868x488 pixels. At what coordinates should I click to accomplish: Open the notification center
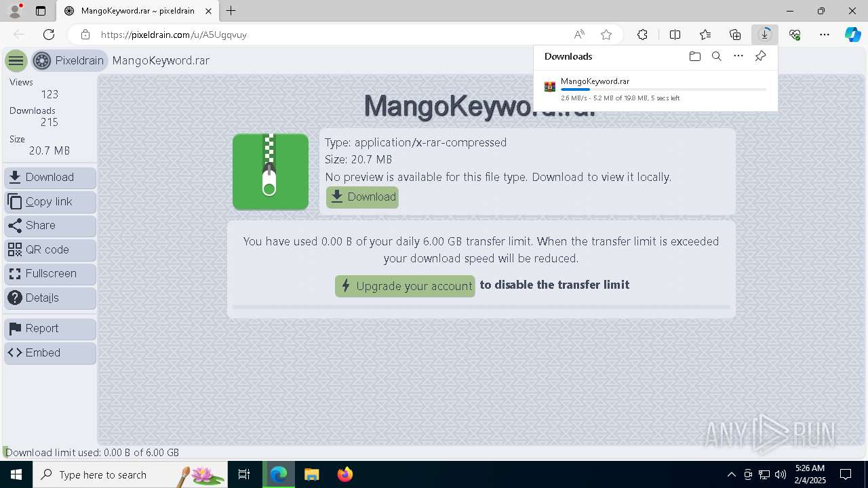(846, 474)
